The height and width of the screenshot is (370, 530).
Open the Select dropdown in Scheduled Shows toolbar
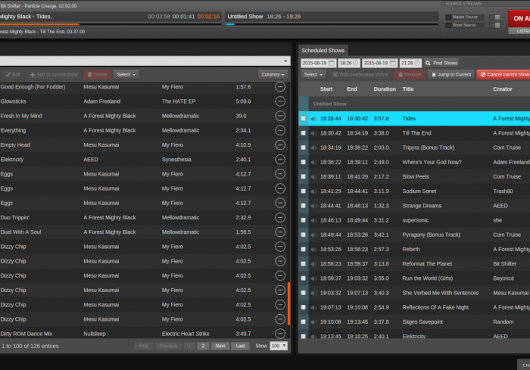point(313,75)
